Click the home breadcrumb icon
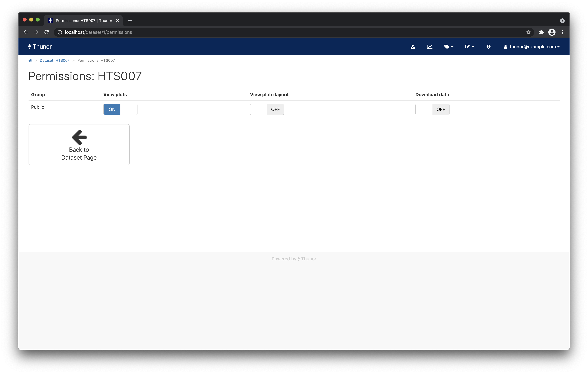Viewport: 588px width, 374px height. tap(30, 60)
